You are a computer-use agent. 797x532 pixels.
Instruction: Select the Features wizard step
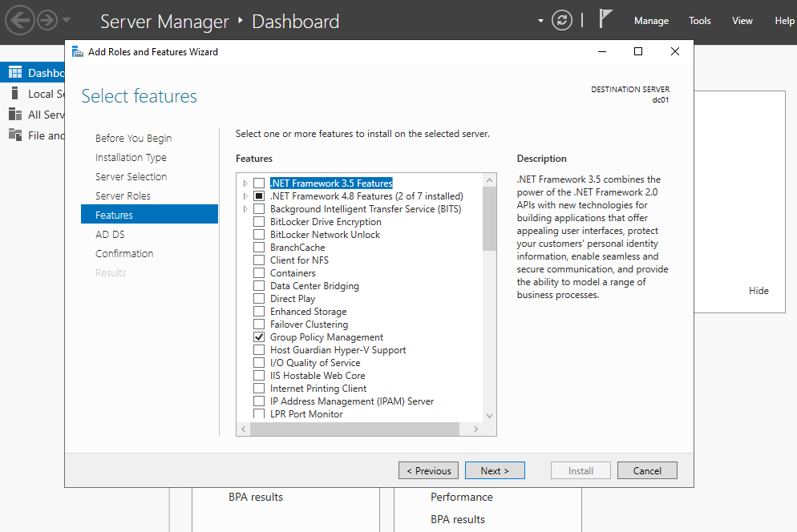(x=149, y=215)
